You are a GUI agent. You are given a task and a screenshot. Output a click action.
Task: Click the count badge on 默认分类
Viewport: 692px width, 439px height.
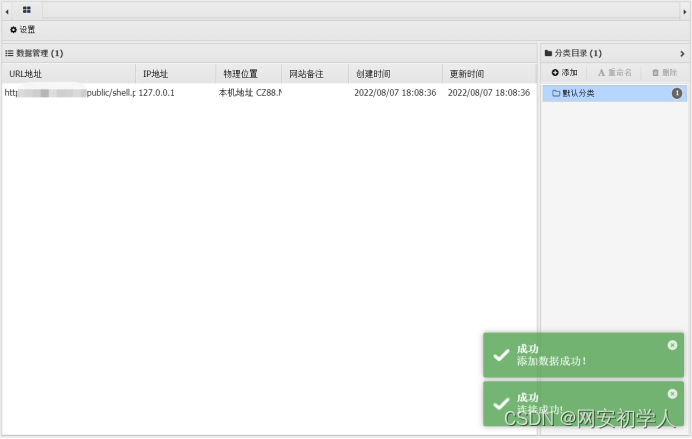(x=677, y=93)
